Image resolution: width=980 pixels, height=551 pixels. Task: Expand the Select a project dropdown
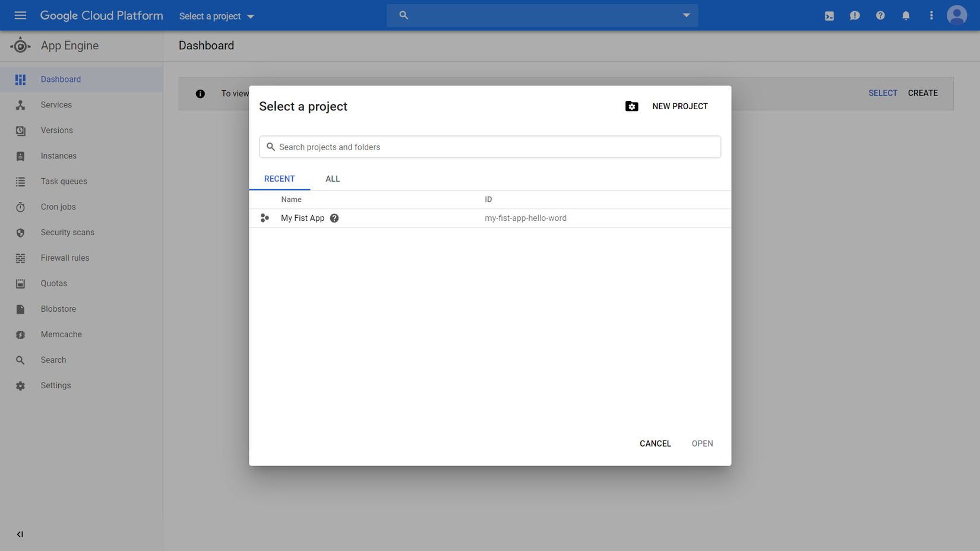pos(217,16)
